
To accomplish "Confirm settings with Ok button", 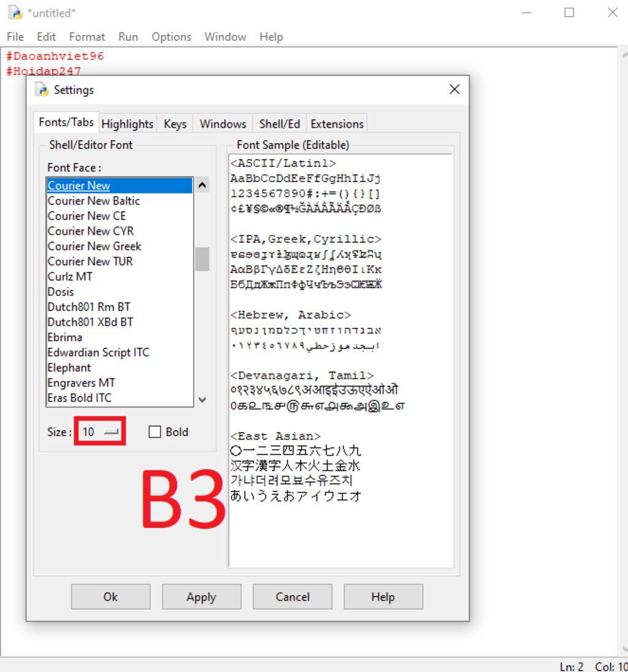I will click(110, 597).
